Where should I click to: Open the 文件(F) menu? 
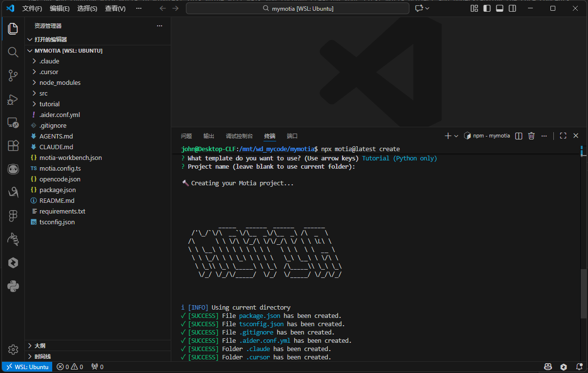[32, 8]
